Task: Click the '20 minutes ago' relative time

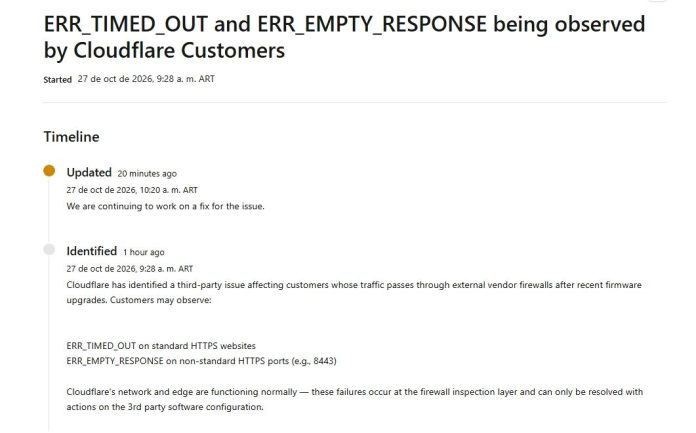Action: pyautogui.click(x=147, y=174)
